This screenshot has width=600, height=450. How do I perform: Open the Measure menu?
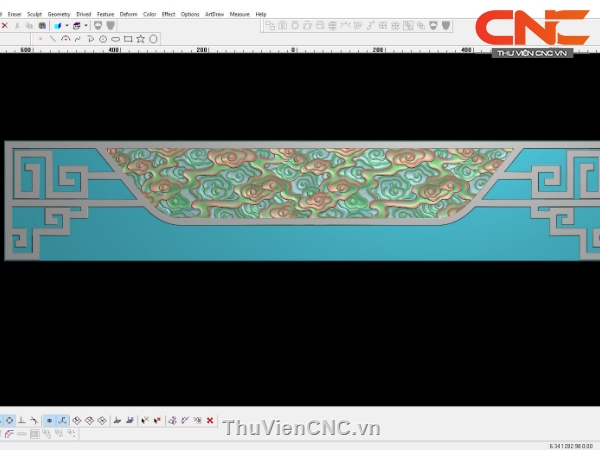pyautogui.click(x=240, y=15)
